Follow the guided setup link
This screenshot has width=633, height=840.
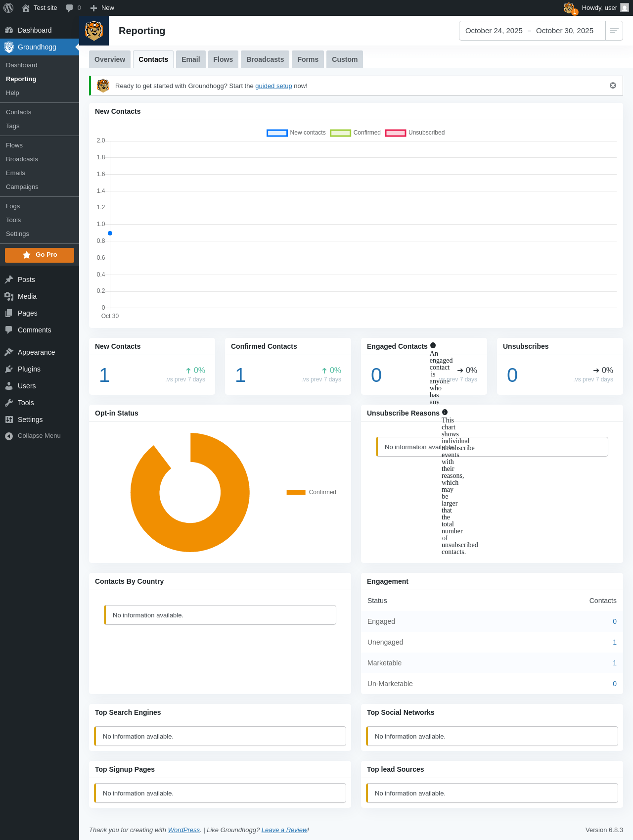273,86
